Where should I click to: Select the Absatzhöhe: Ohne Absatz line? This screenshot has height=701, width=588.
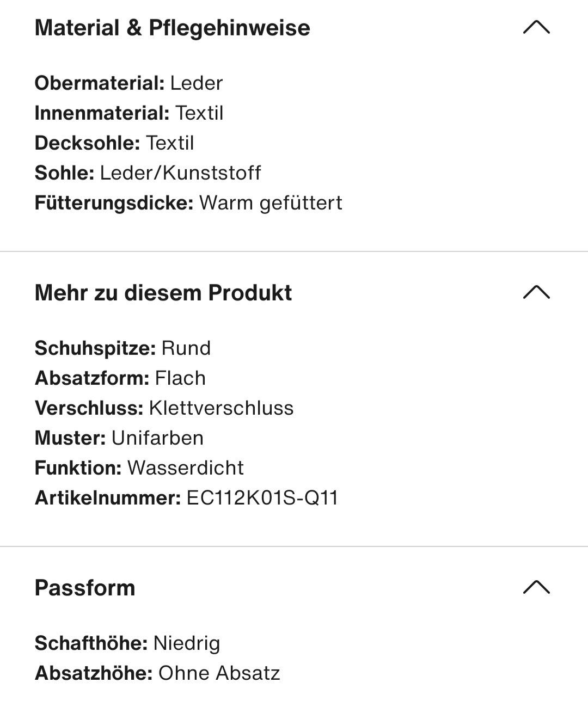point(157,673)
